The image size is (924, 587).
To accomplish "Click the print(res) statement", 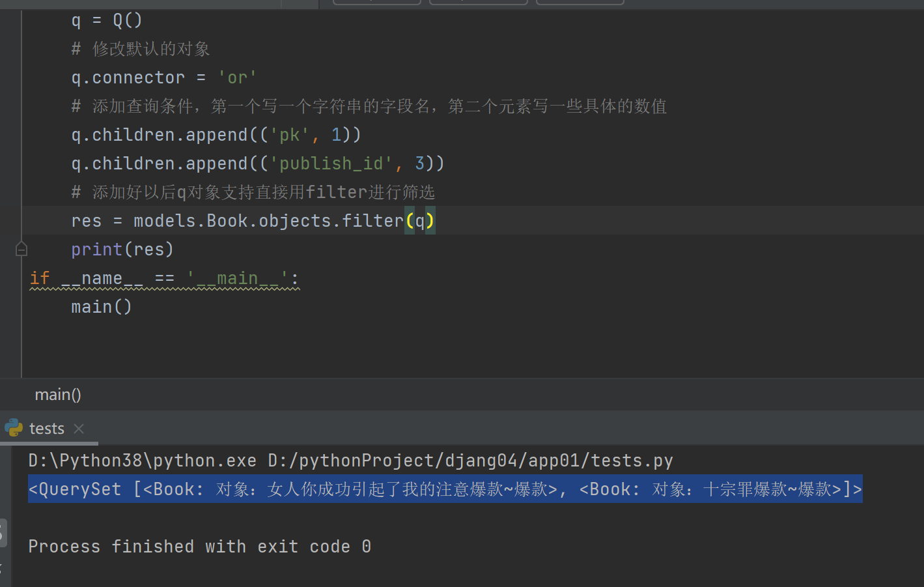I will tap(122, 250).
